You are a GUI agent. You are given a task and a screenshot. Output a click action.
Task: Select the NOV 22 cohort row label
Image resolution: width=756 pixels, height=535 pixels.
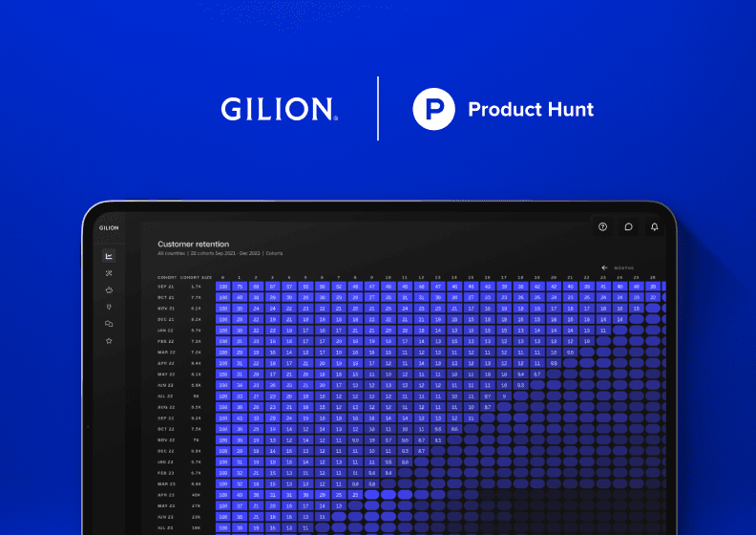pos(165,440)
